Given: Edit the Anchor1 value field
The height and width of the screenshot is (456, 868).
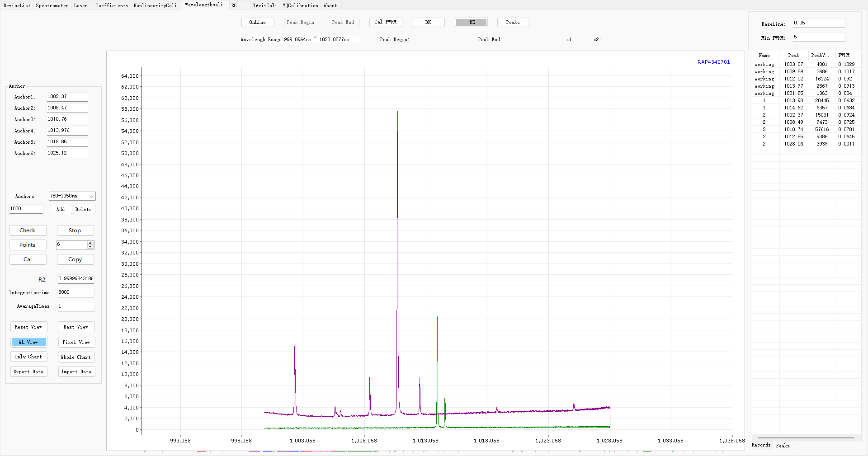Looking at the screenshot, I should pos(67,97).
